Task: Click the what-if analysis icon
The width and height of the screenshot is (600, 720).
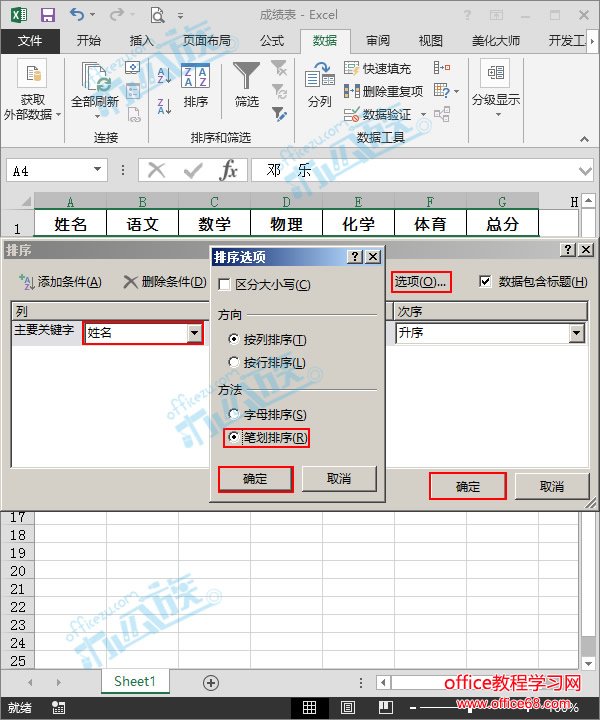Action: (x=442, y=90)
